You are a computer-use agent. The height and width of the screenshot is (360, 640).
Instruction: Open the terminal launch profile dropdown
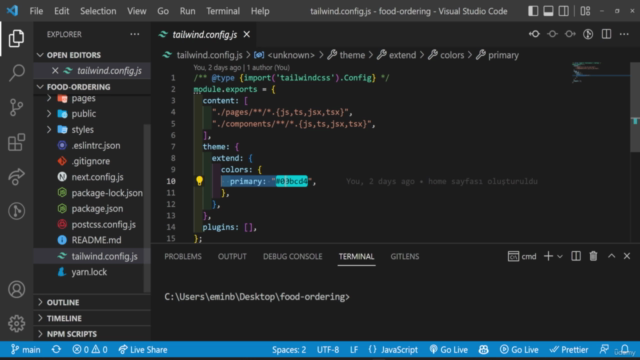(x=560, y=256)
